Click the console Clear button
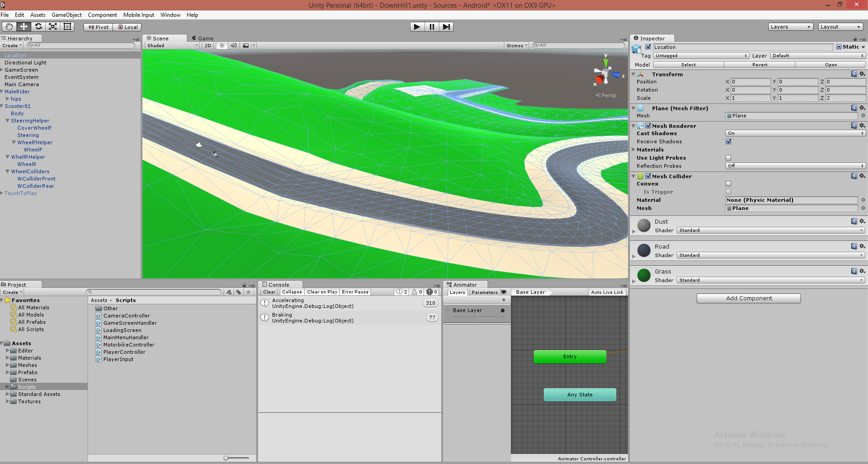Viewport: 868px width, 464px height. pyautogui.click(x=269, y=292)
